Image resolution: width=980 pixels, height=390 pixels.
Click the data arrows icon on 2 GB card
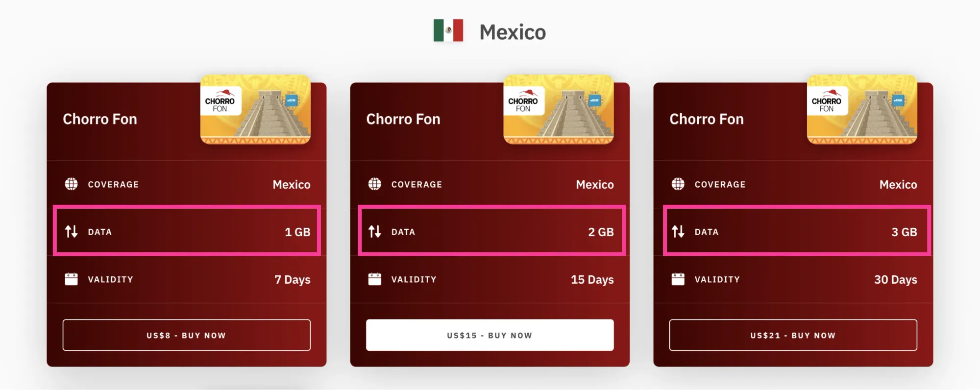click(375, 231)
